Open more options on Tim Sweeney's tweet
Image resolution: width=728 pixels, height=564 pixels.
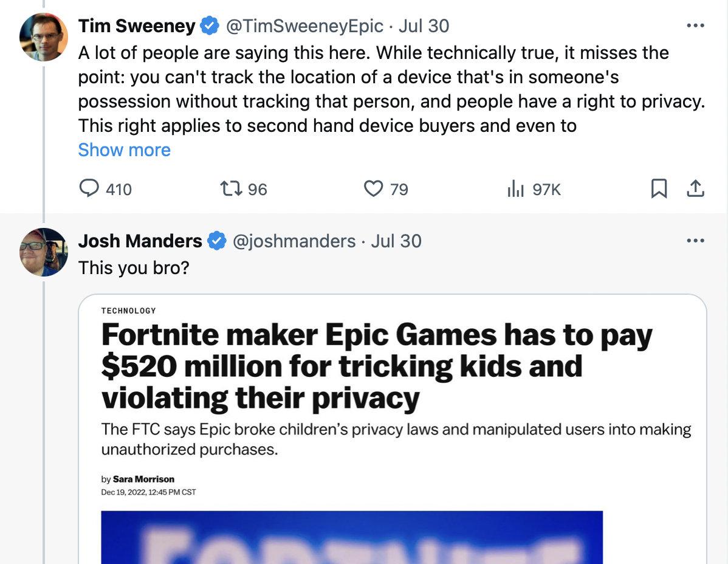click(695, 26)
